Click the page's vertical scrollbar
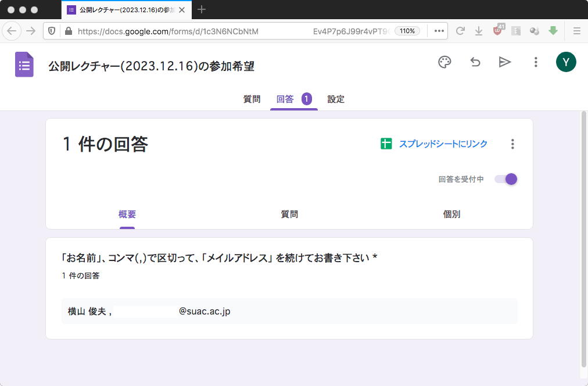Viewport: 588px width, 386px height. 583,238
